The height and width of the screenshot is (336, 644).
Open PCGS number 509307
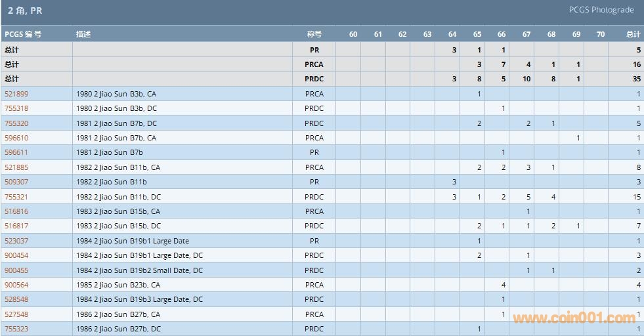pos(16,182)
